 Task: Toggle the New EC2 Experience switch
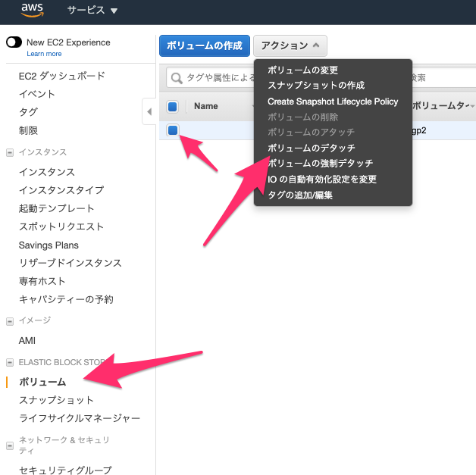(14, 42)
